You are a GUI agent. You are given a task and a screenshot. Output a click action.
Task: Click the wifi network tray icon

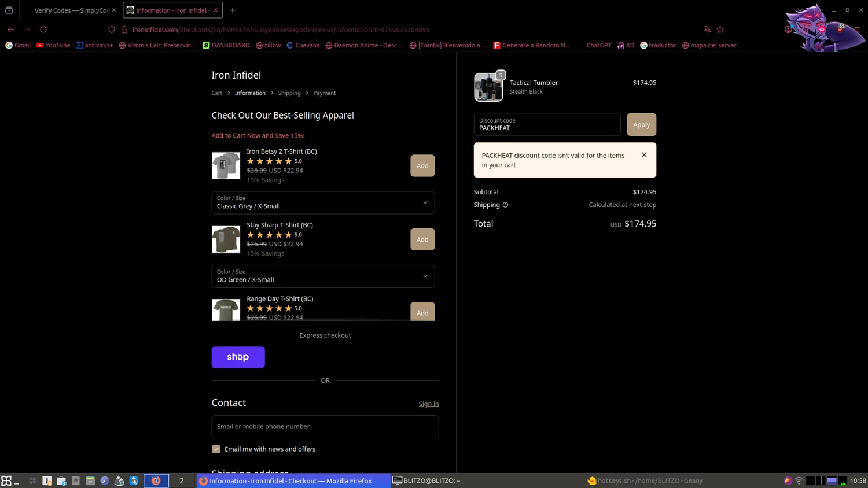(799, 480)
